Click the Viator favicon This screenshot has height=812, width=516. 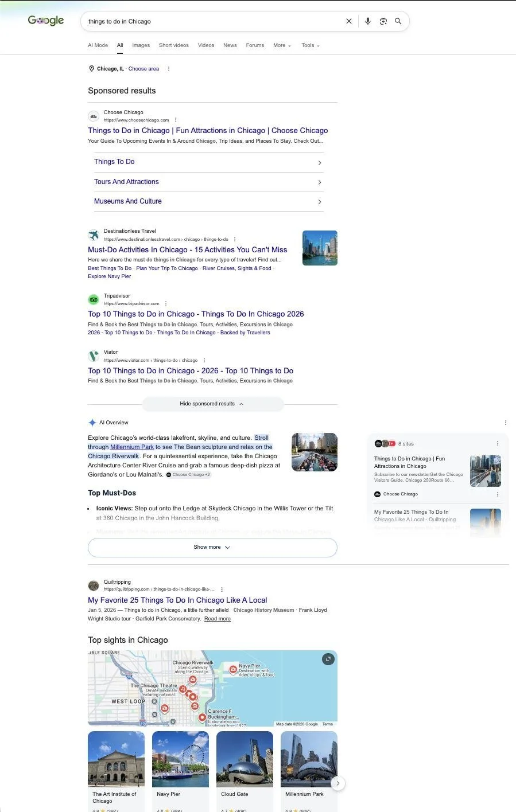tap(94, 356)
